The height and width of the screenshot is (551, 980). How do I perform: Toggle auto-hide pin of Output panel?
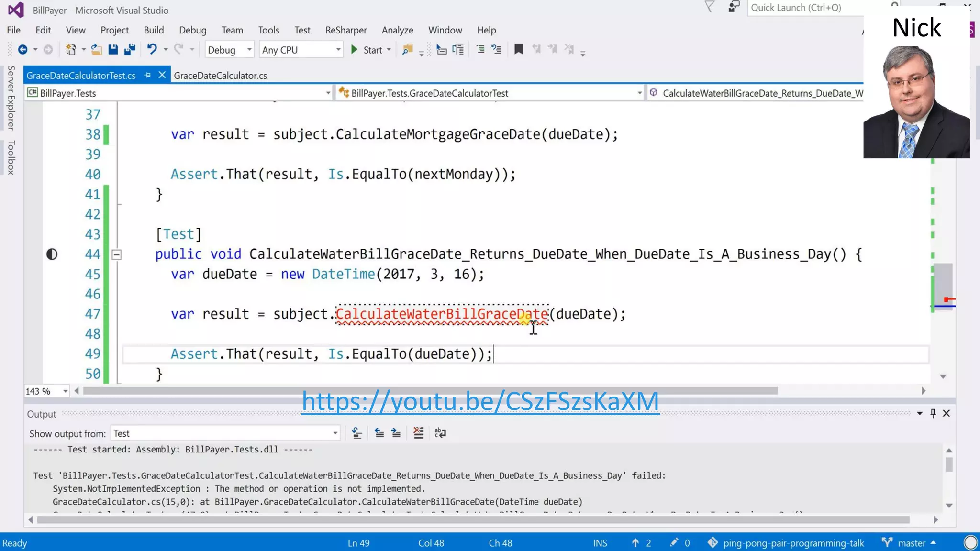(933, 413)
